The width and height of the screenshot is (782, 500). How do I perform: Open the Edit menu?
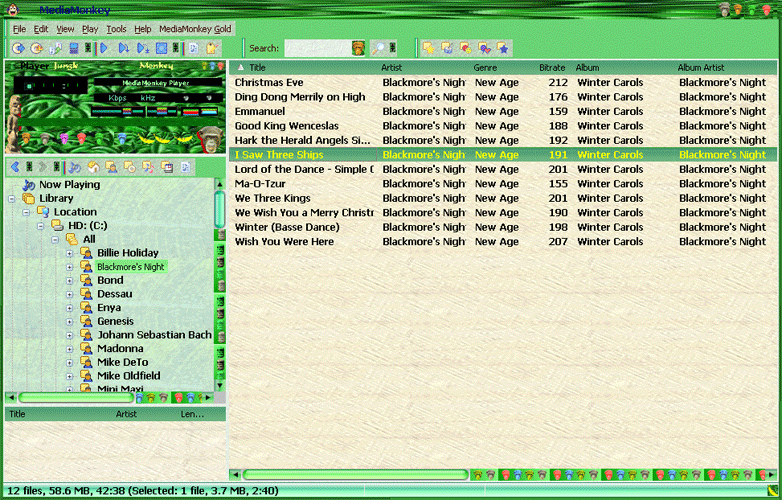41,29
